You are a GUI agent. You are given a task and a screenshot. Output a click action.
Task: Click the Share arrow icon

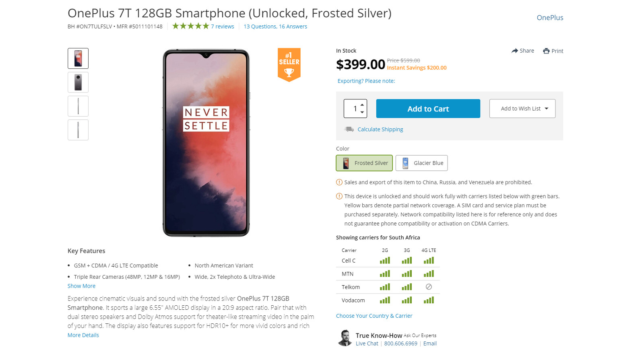pos(514,51)
